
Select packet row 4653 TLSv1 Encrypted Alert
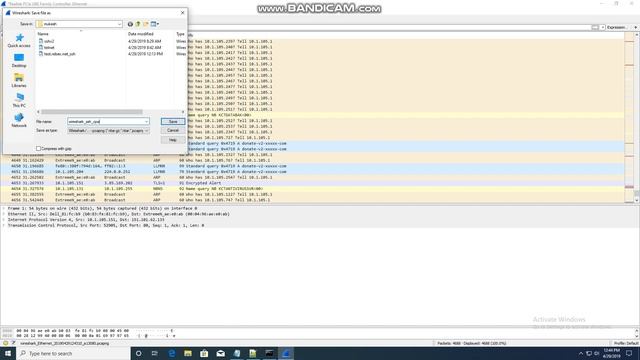tap(312, 183)
